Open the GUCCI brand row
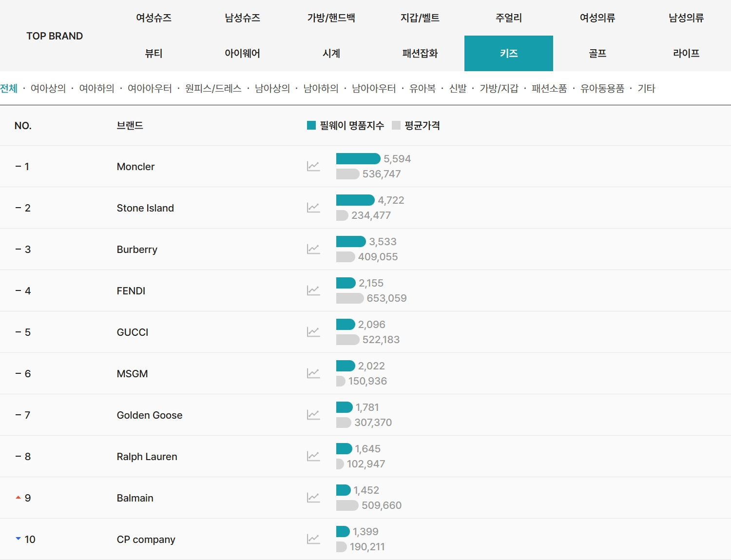Viewport: 731px width, 560px height. click(x=365, y=332)
